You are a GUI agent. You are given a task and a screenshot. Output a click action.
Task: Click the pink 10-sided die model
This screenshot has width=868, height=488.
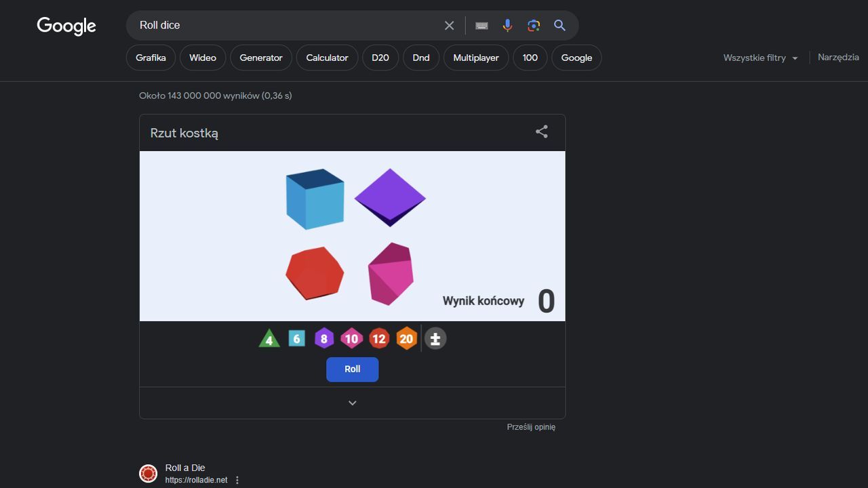pos(391,274)
